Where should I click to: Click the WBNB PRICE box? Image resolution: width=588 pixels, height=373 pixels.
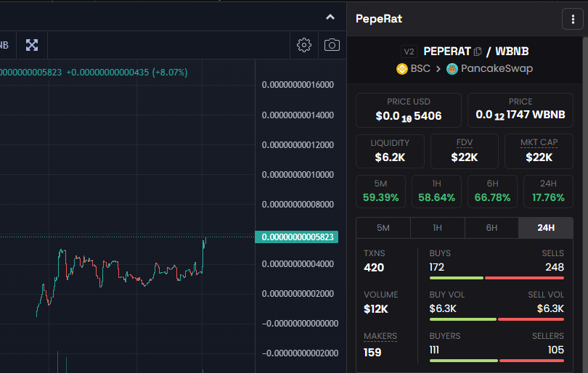[x=520, y=110]
